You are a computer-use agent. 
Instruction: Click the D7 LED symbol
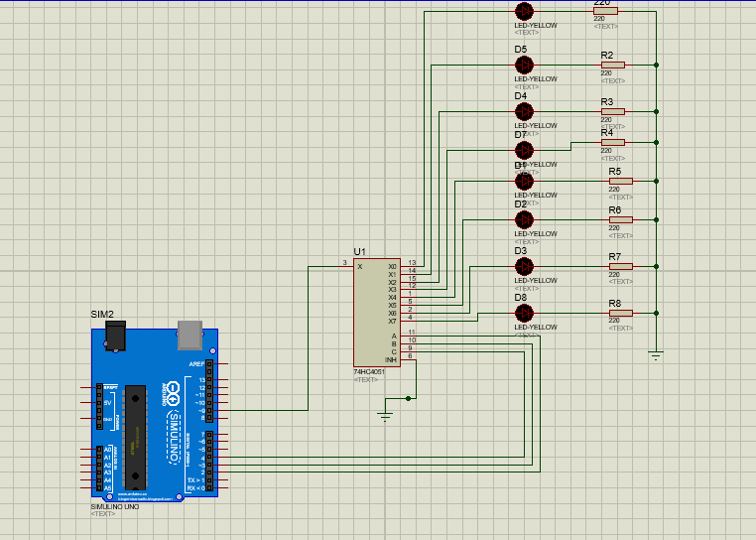524,150
